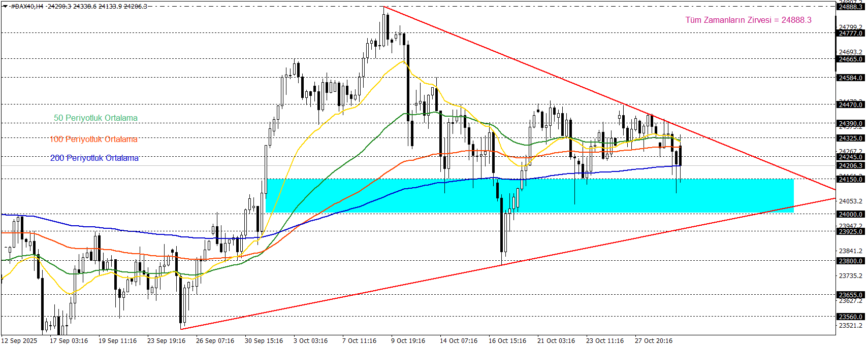
Task: Click the '9 Oct 19:16' time axis label
Action: [408, 340]
